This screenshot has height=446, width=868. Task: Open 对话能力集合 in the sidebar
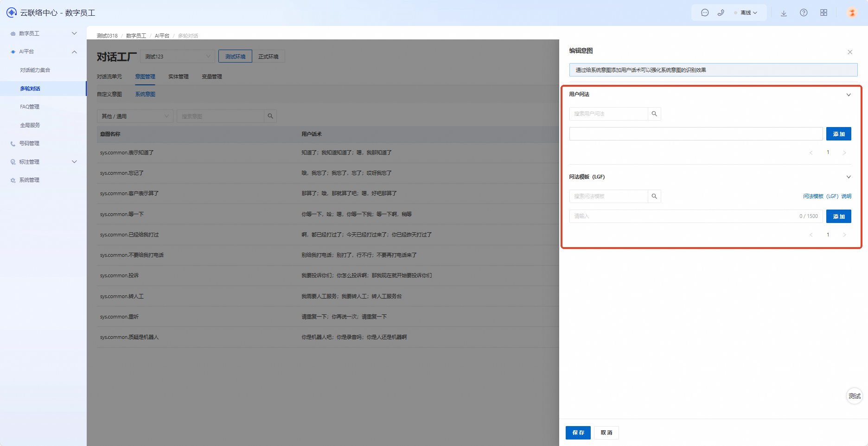click(35, 70)
